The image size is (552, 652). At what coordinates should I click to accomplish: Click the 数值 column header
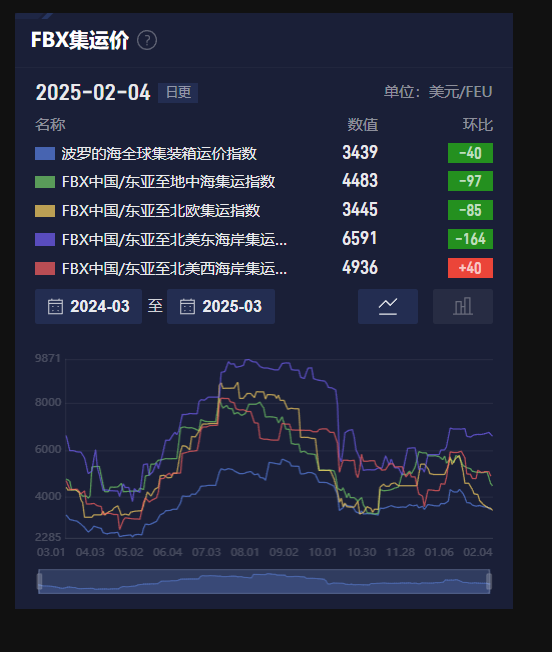362,125
